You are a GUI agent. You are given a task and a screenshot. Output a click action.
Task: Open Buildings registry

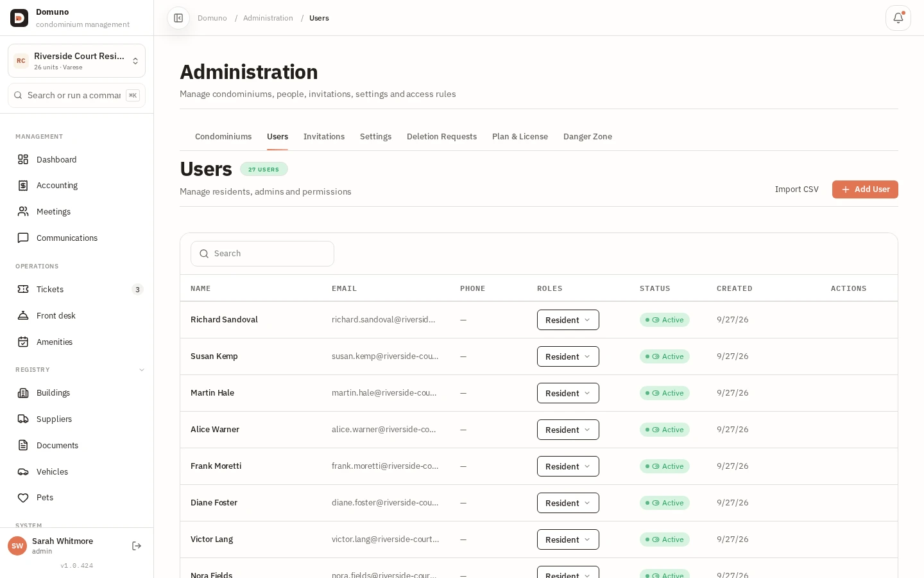point(76,393)
